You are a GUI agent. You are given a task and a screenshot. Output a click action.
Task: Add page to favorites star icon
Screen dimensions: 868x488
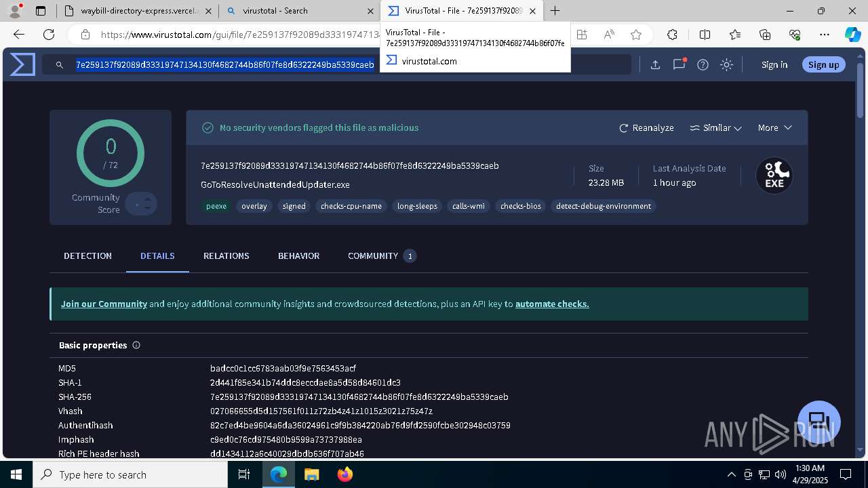coord(635,35)
